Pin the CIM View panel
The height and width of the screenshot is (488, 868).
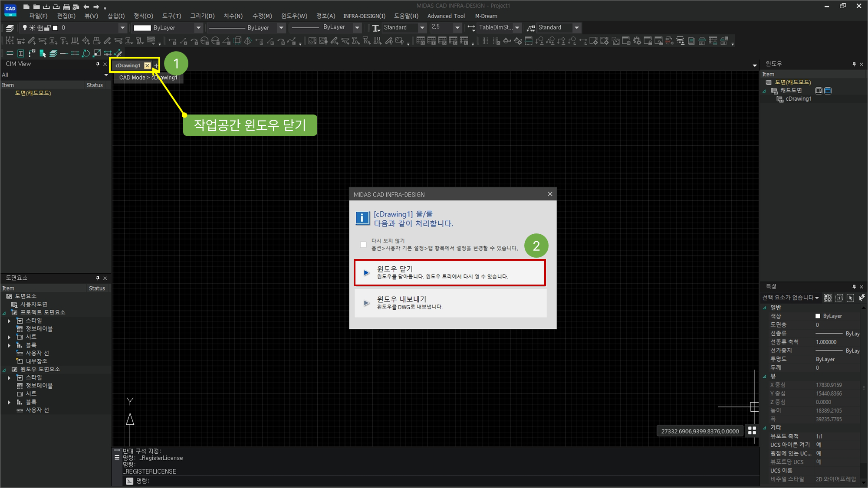click(x=98, y=64)
